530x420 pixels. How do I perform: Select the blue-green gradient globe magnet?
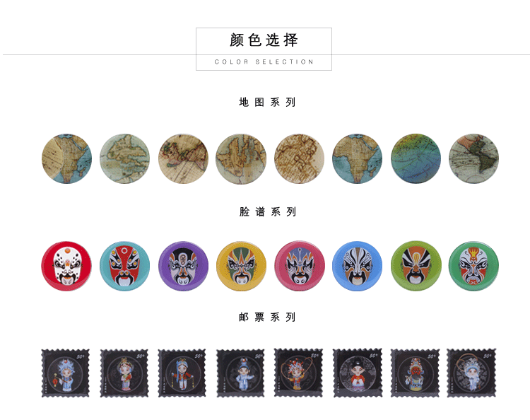416,158
